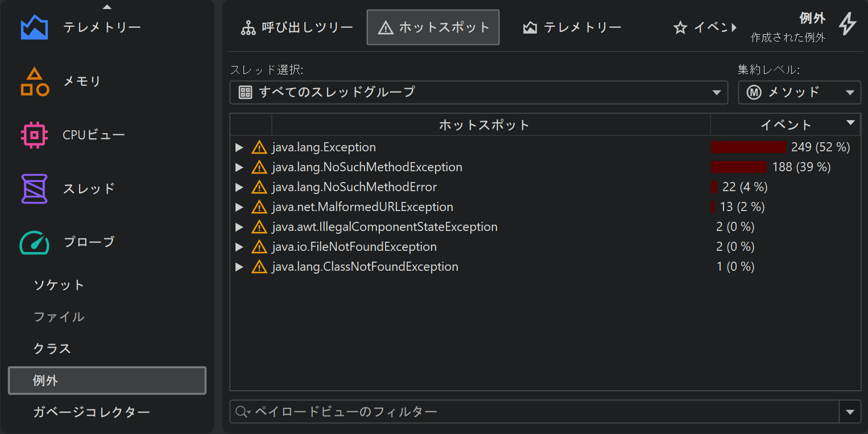
Task: Select ガベージコレクター in the probe list
Action: point(92,412)
